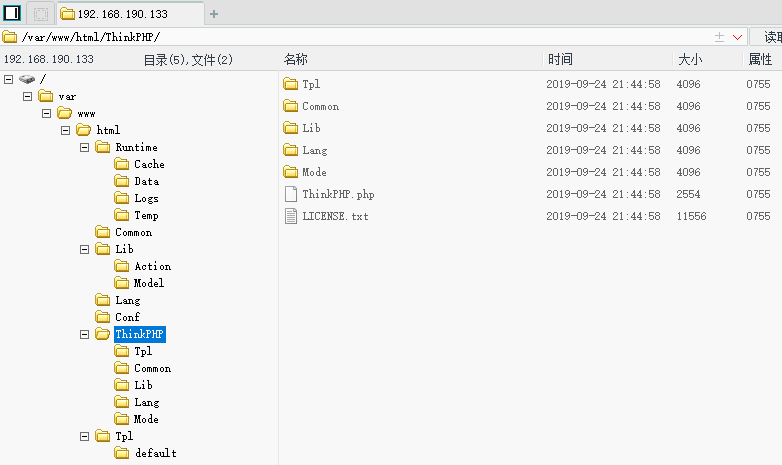Screen dimensions: 782x465
Task: Open a new tab with the plus button
Action: (214, 14)
